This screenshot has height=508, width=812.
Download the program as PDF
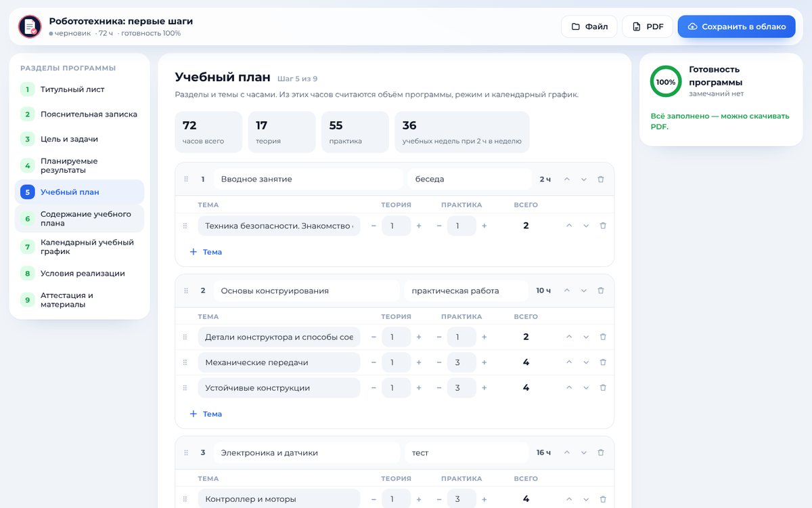click(x=648, y=26)
